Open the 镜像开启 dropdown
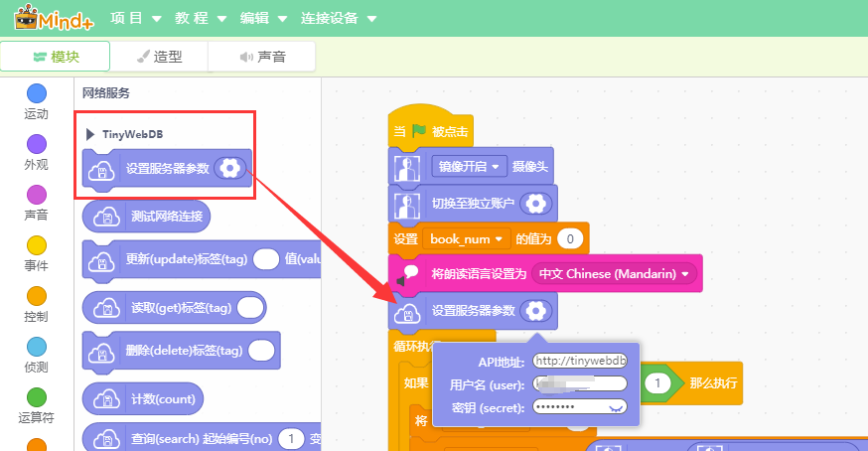Viewport: 868px width, 451px height. (x=469, y=166)
